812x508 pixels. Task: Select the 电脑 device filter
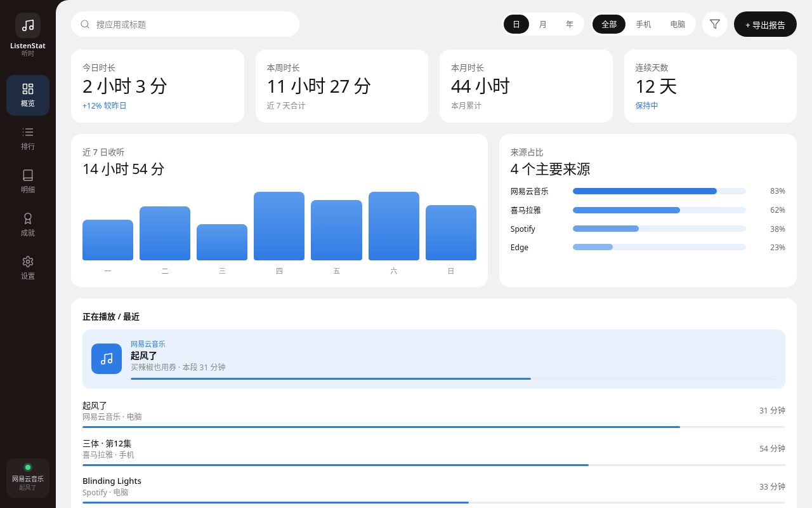coord(678,24)
